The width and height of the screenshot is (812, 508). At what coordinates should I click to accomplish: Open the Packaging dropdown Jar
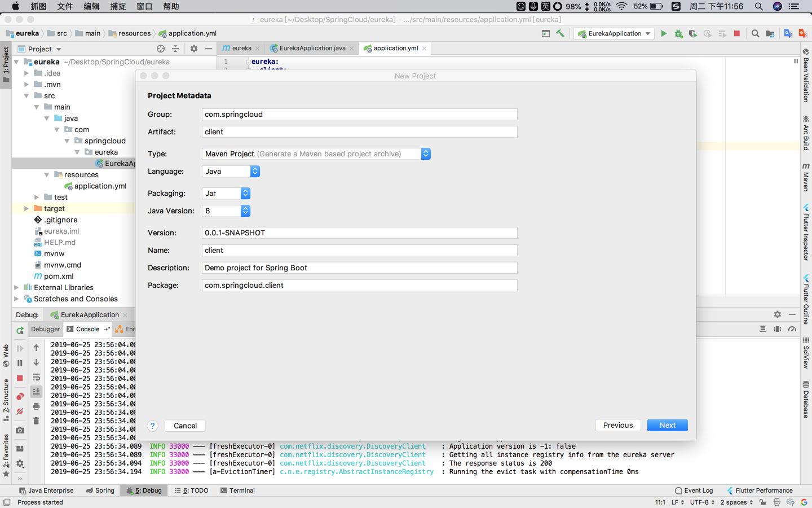point(226,193)
